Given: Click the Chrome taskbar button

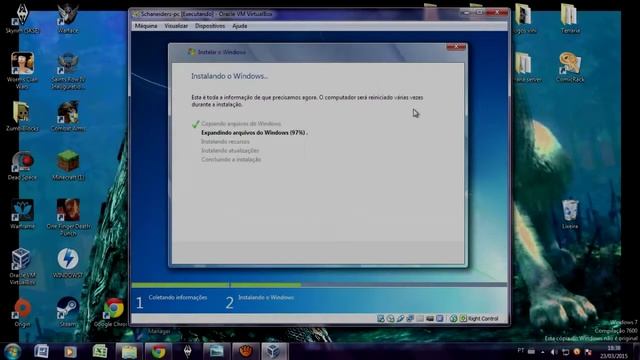Looking at the screenshot, I should (158, 351).
